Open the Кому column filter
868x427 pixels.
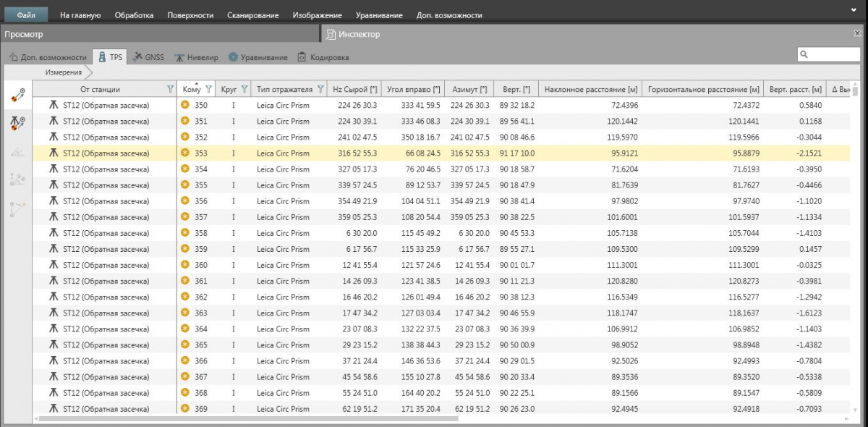208,89
